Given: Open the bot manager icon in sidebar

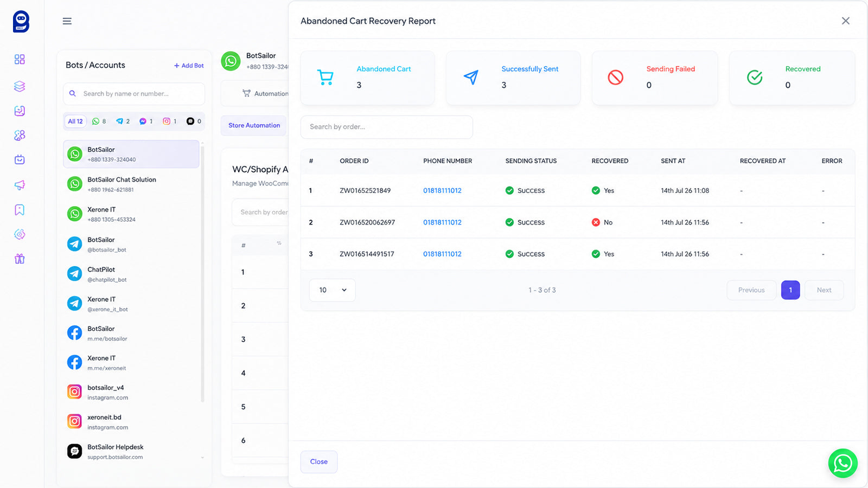Looking at the screenshot, I should coord(20,159).
